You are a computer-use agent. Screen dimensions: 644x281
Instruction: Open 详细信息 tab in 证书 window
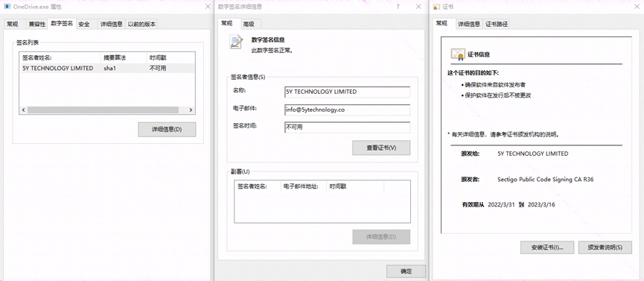(x=469, y=25)
